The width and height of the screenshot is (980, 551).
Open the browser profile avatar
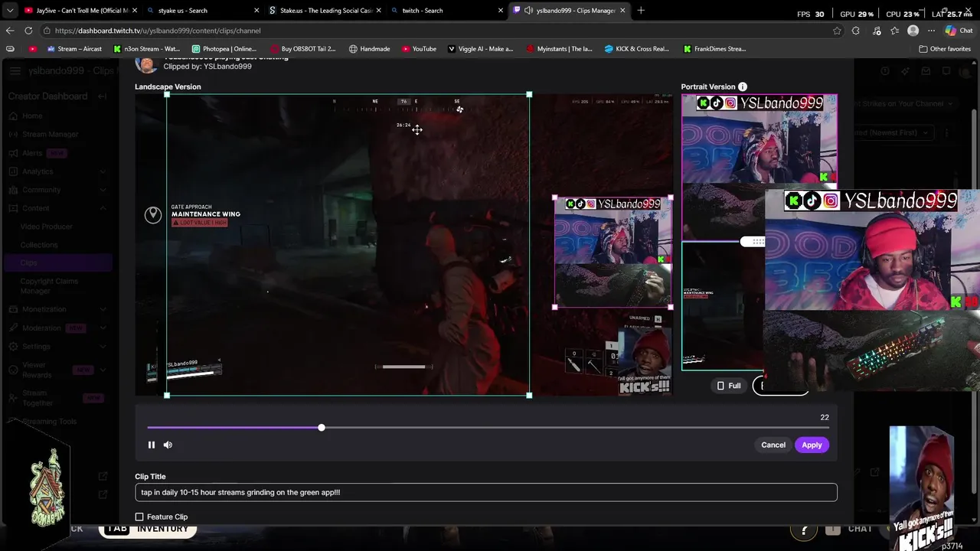pos(913,31)
